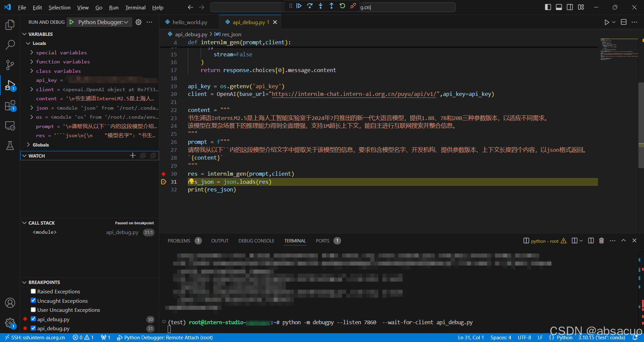644x342 pixels.
Task: Open the Source Control view
Action: click(x=10, y=65)
